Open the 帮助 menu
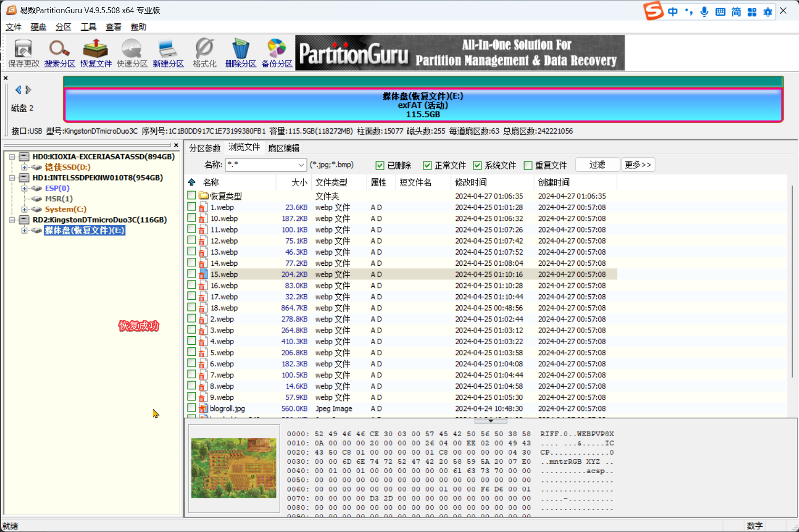 pyautogui.click(x=139, y=27)
